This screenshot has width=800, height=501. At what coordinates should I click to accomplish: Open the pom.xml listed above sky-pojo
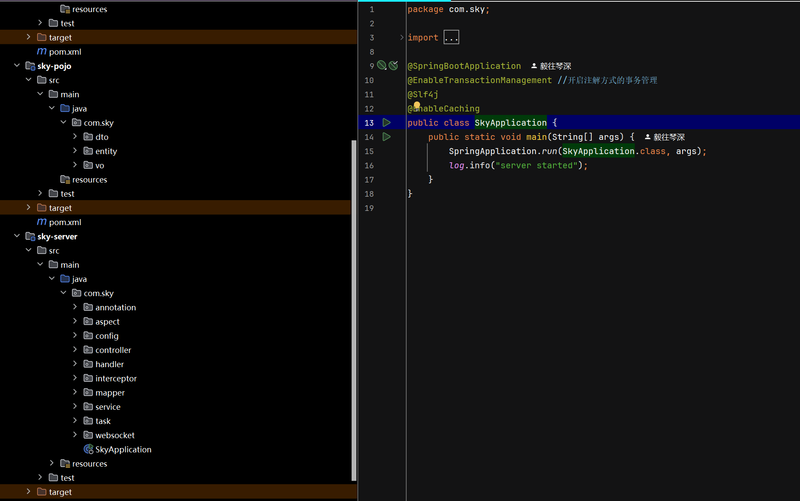pyautogui.click(x=59, y=52)
